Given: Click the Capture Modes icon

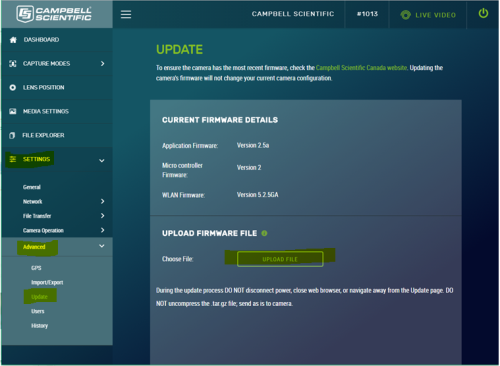Looking at the screenshot, I should pyautogui.click(x=13, y=64).
